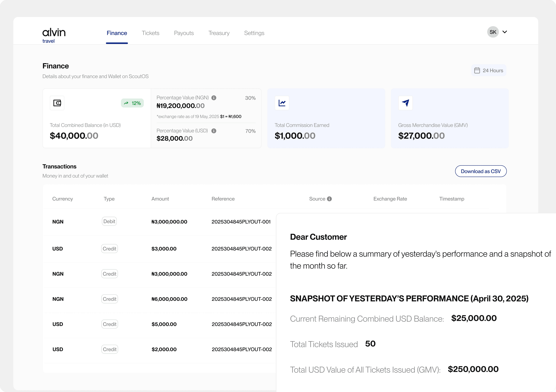
Task: Go to the Treasury tab
Action: (x=219, y=33)
